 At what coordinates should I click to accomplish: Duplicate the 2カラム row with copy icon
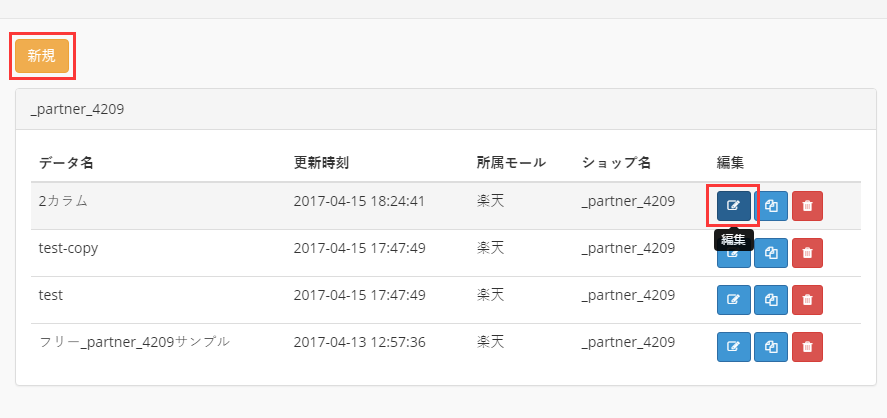(771, 206)
